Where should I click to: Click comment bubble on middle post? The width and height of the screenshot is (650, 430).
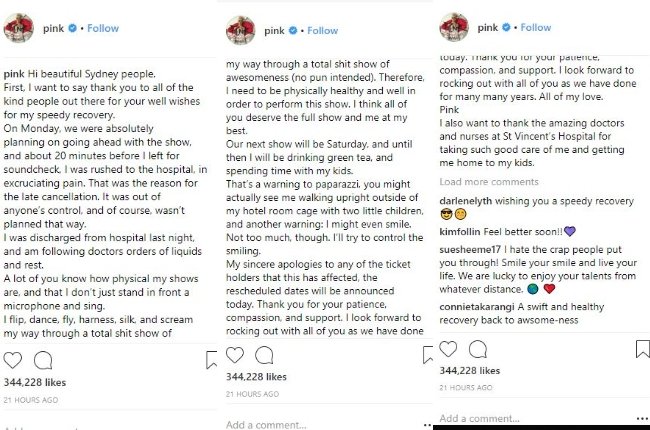coord(264,355)
